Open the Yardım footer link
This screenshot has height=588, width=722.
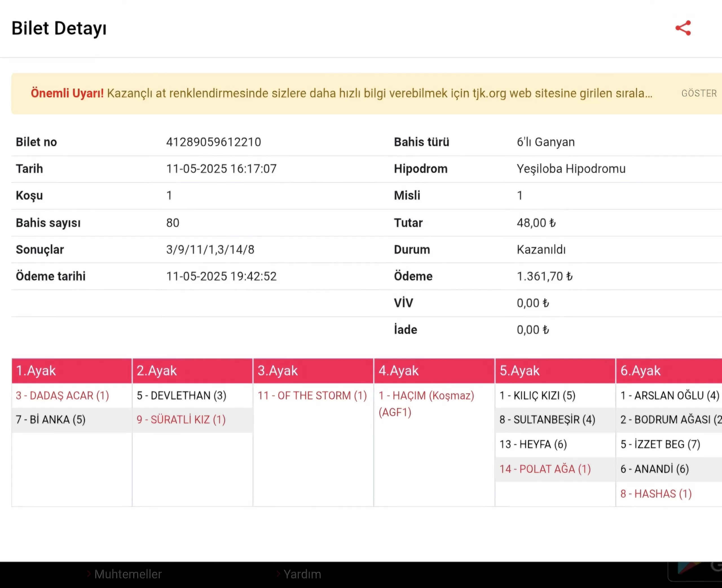point(302,574)
